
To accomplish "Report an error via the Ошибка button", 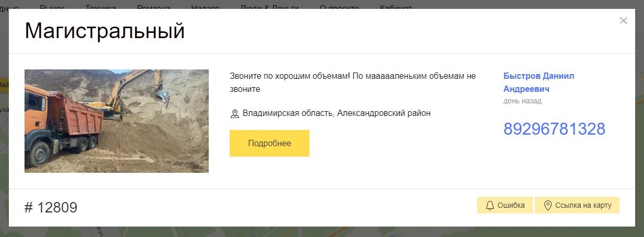I will point(504,205).
